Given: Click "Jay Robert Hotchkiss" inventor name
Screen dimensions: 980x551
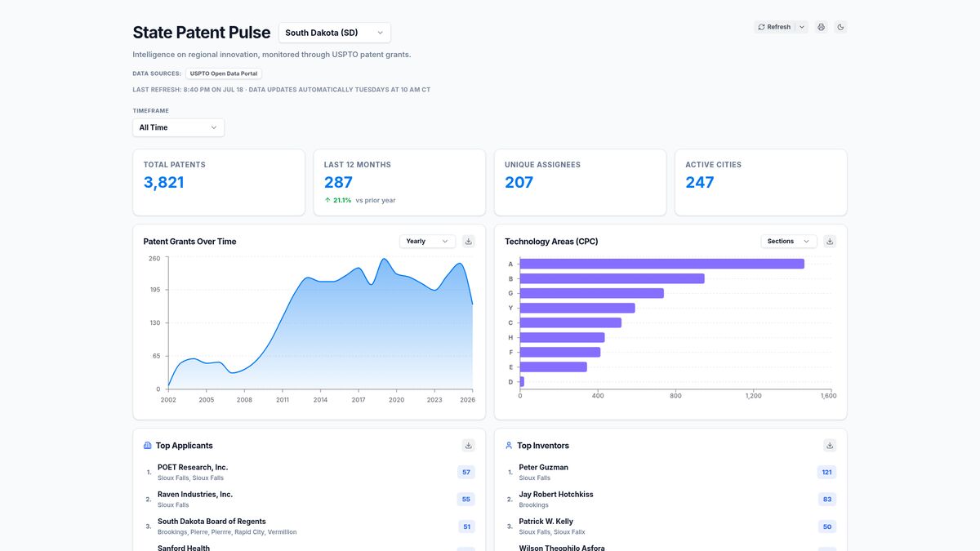Looking at the screenshot, I should 556,495.
